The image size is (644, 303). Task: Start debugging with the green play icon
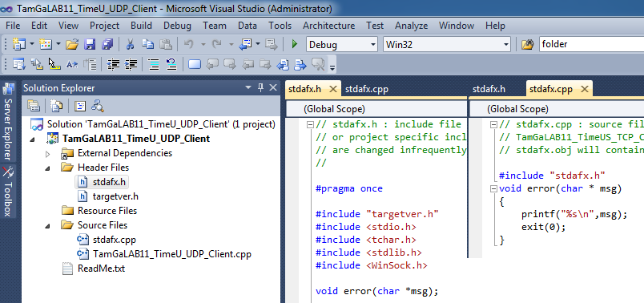point(294,44)
